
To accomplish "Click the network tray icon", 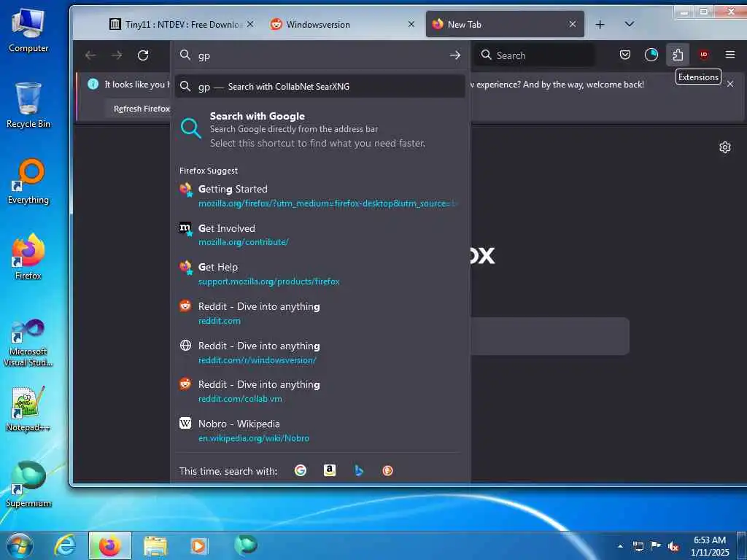I will (638, 547).
